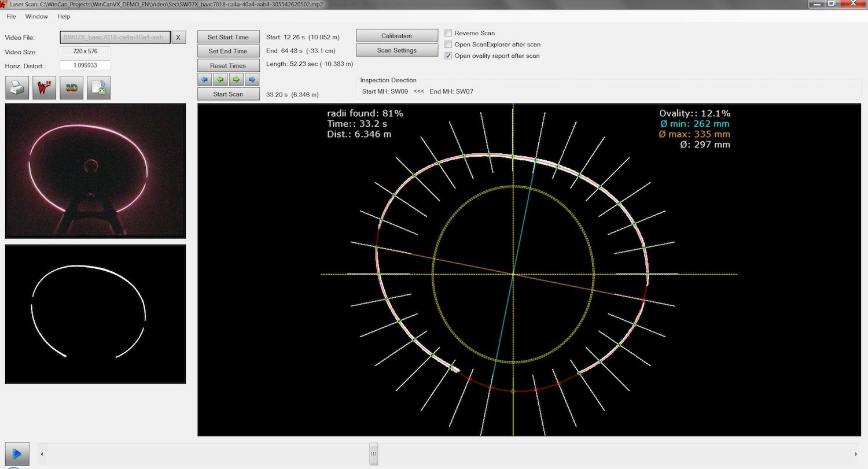Image resolution: width=868 pixels, height=469 pixels.
Task: Click the Start Scan button
Action: 228,94
